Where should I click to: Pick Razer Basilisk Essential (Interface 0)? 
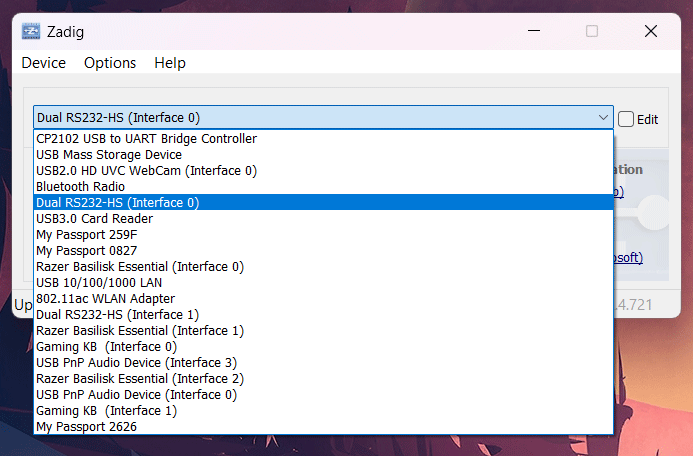324,266
